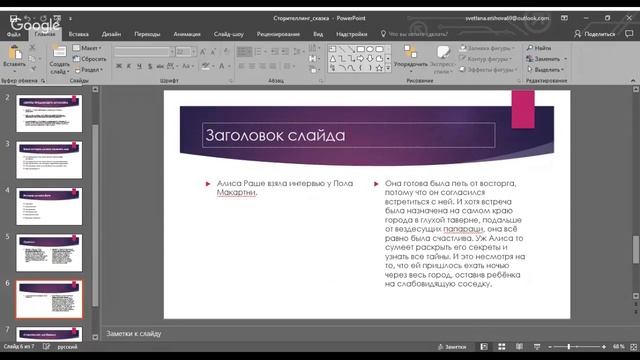Click the Упорядочить arrange icon
640x360 pixels.
(x=410, y=52)
